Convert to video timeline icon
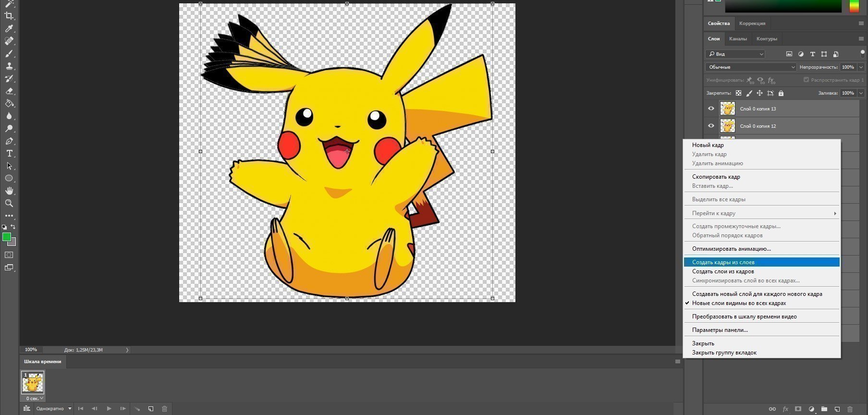Screen dimensions: 868x415 click(x=27, y=409)
